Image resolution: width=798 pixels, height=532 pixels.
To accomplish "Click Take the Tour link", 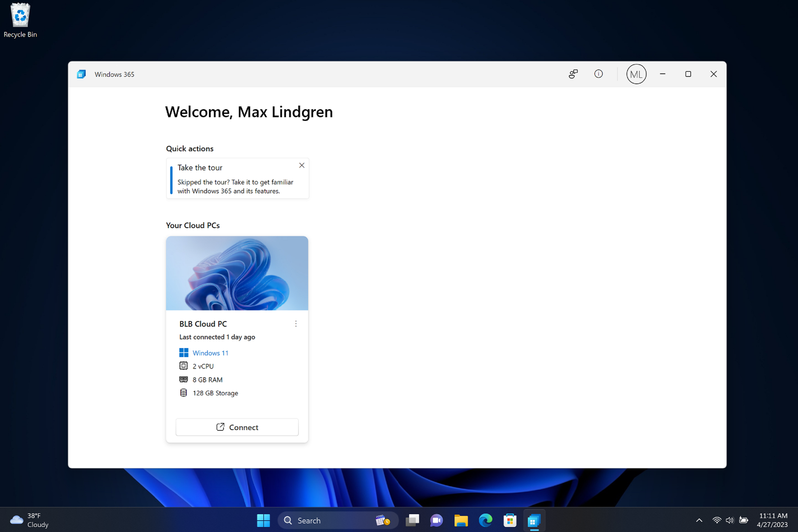I will pyautogui.click(x=200, y=167).
